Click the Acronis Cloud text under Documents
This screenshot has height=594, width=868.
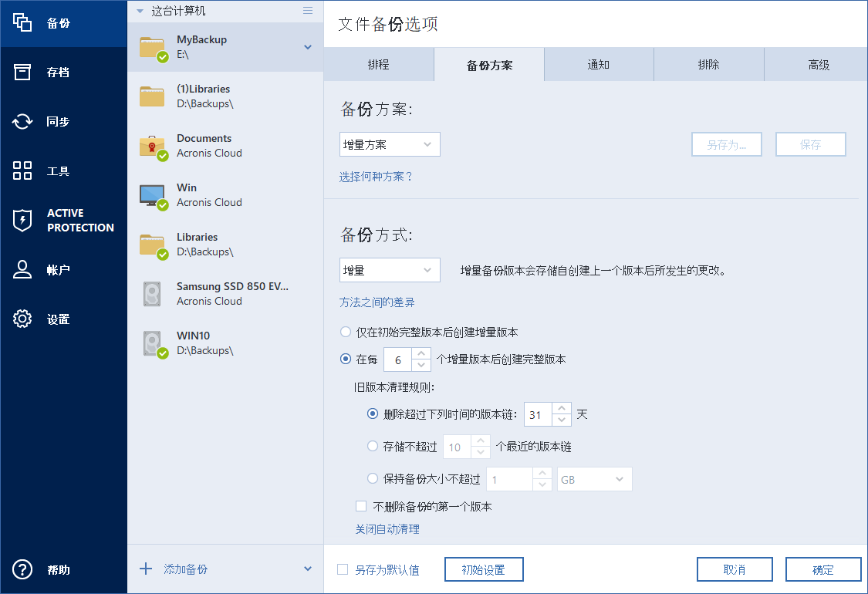[209, 153]
